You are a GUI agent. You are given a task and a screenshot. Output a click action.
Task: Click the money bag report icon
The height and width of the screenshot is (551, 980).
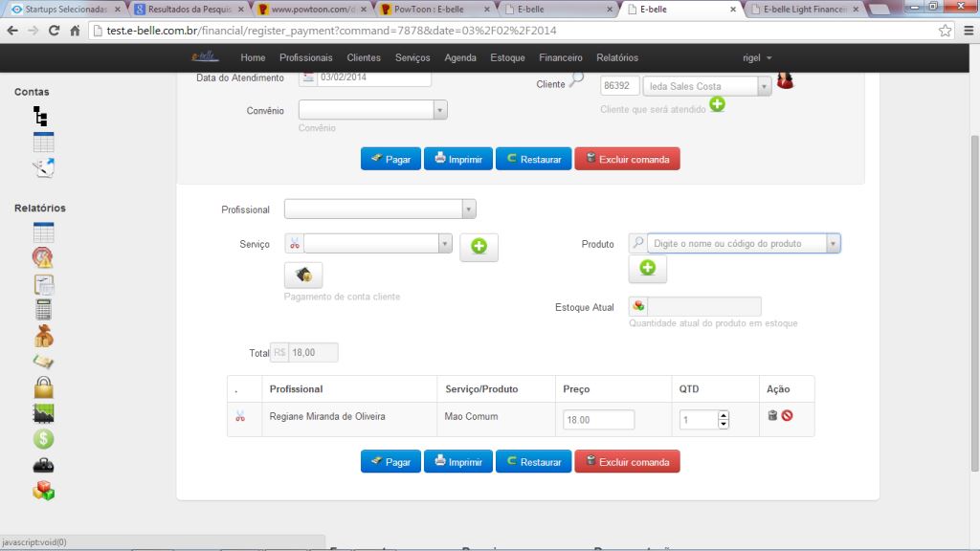coord(43,336)
